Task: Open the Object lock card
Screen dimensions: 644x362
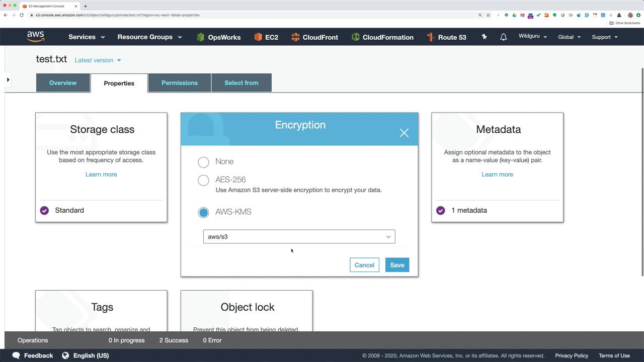Action: pos(247,311)
